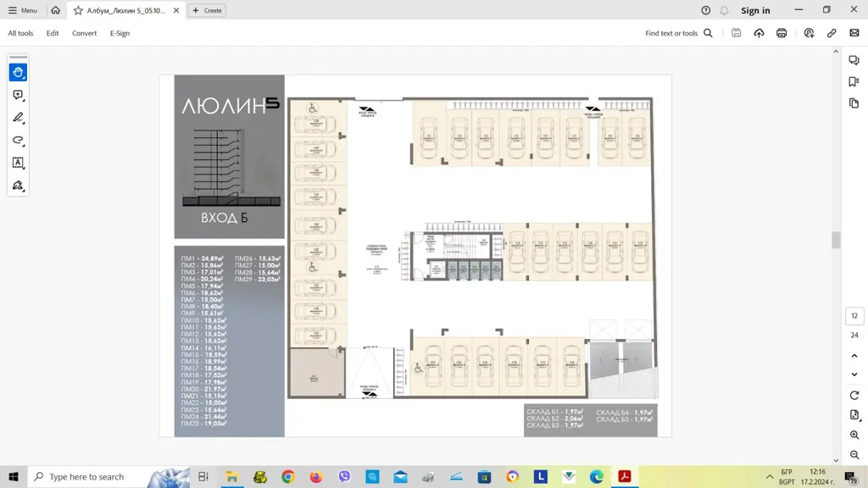The image size is (868, 488).
Task: Rotate the page clockwise
Action: pos(854,396)
